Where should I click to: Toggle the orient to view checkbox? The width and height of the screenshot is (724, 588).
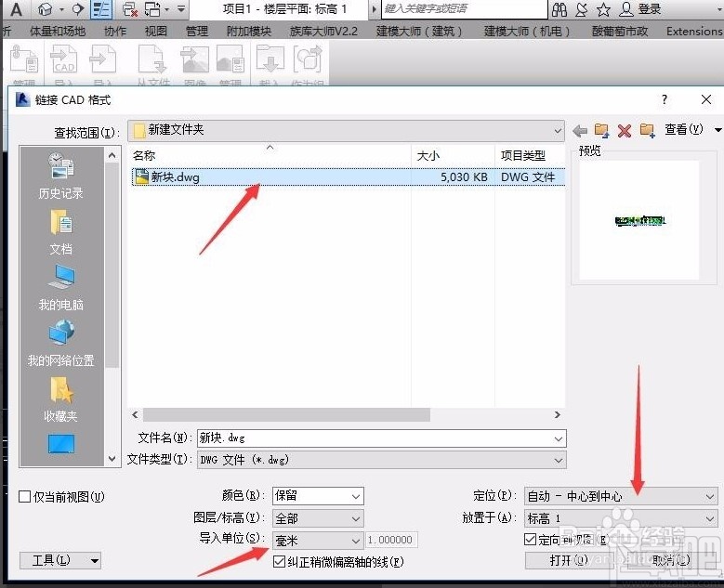pyautogui.click(x=530, y=539)
